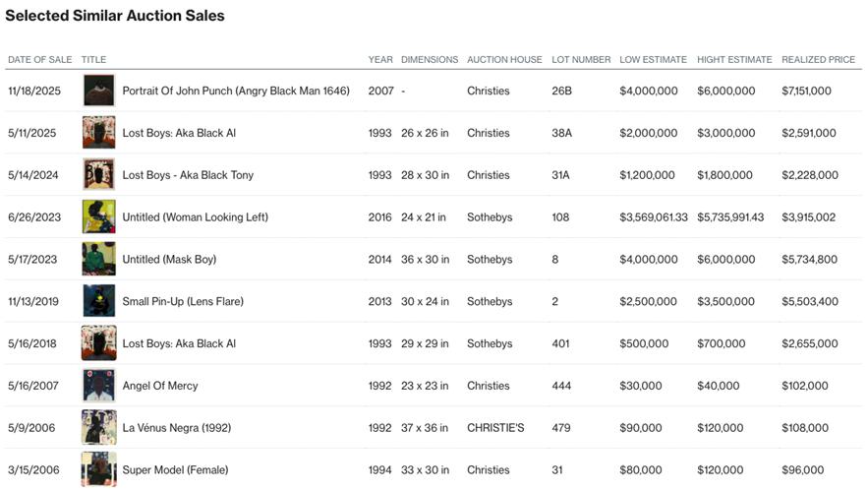Select the Lost Boys - Aka Black Tony thumbnail
Viewport: 868px width, 490px height.
point(98,175)
